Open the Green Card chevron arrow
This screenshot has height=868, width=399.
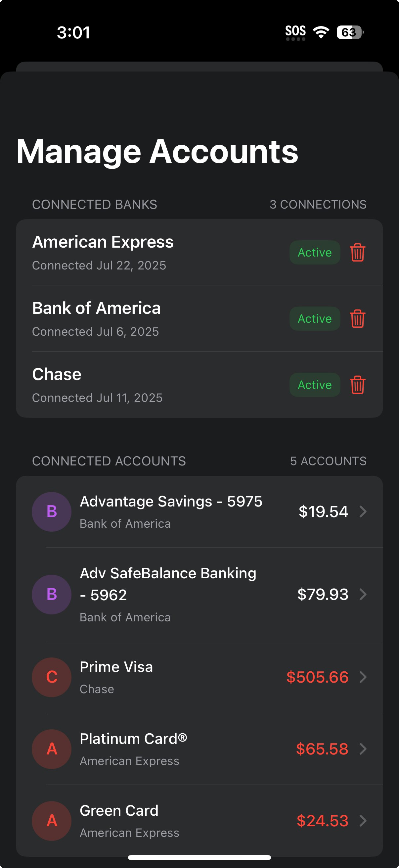tap(363, 820)
